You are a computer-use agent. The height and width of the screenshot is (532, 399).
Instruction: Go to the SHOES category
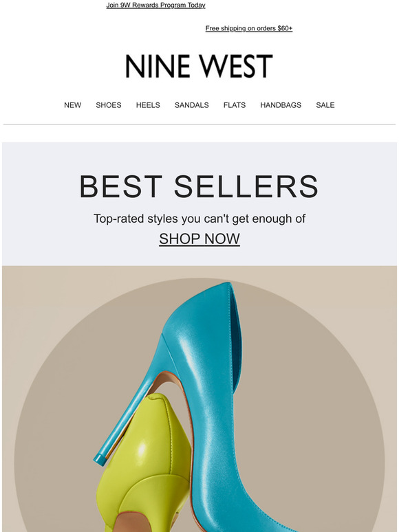tap(109, 105)
